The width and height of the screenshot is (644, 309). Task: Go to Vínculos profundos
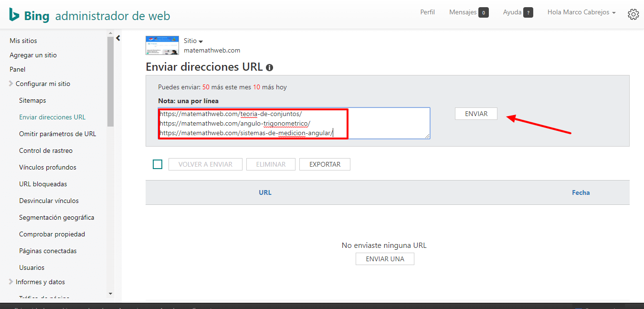[x=48, y=167]
